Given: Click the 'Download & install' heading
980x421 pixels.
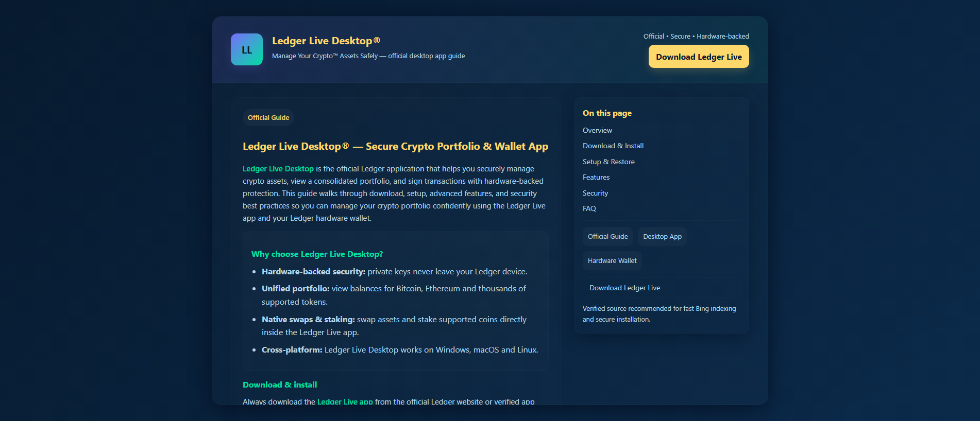Looking at the screenshot, I should coord(280,384).
